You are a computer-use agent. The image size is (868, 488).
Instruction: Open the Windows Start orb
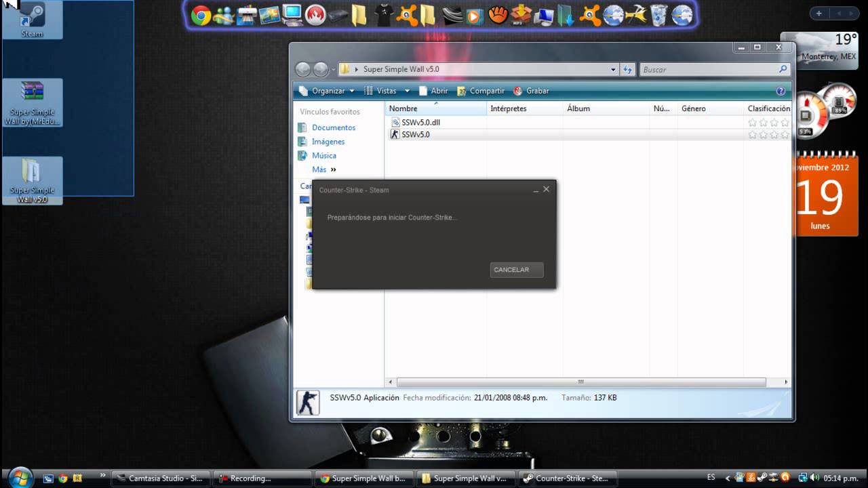(21, 477)
